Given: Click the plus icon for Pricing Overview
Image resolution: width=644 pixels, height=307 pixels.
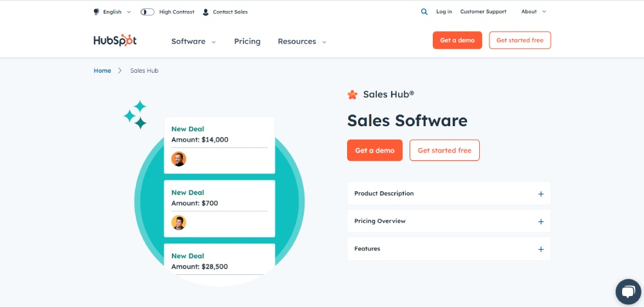Looking at the screenshot, I should tap(541, 221).
